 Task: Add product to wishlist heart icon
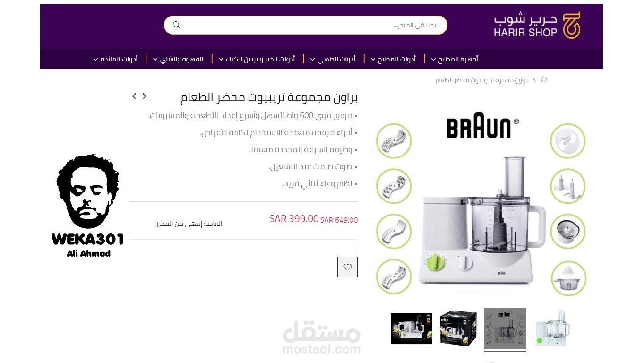347,267
